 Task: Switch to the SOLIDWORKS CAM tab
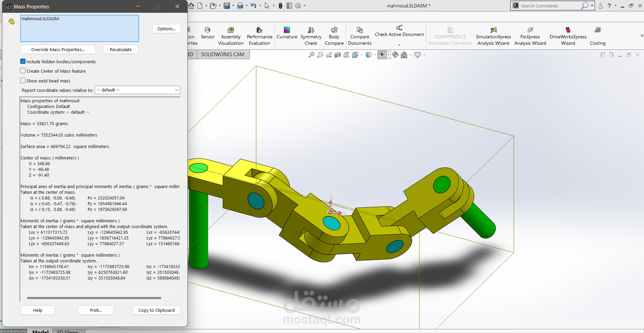pyautogui.click(x=223, y=54)
